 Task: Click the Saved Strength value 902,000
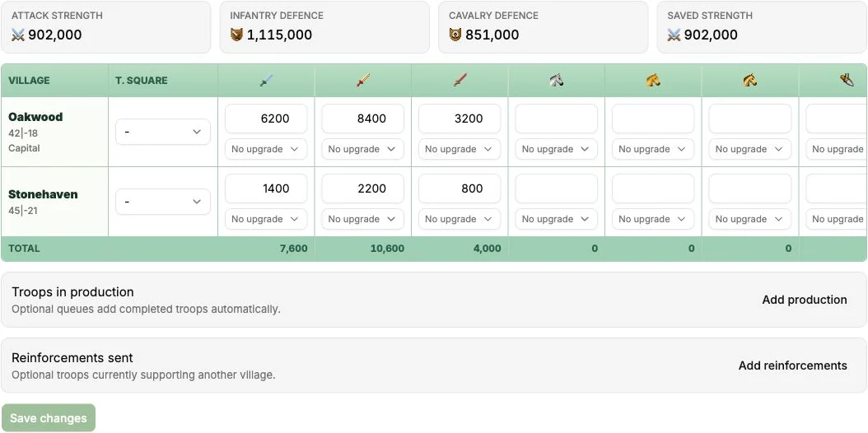click(x=711, y=35)
